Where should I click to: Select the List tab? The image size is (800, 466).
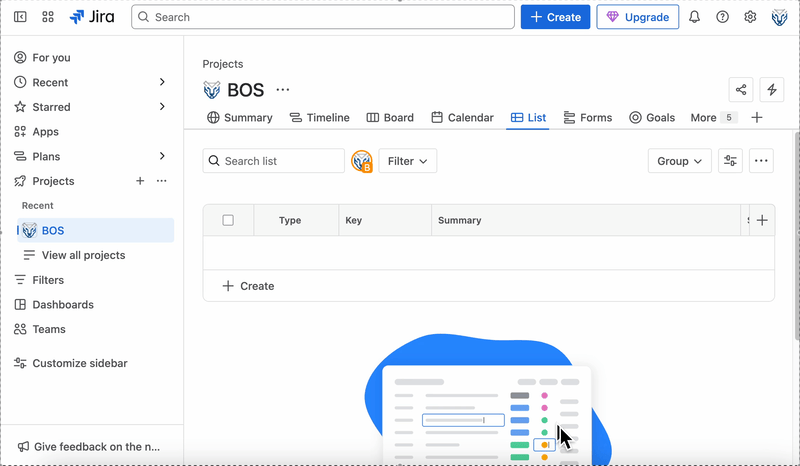(x=528, y=117)
